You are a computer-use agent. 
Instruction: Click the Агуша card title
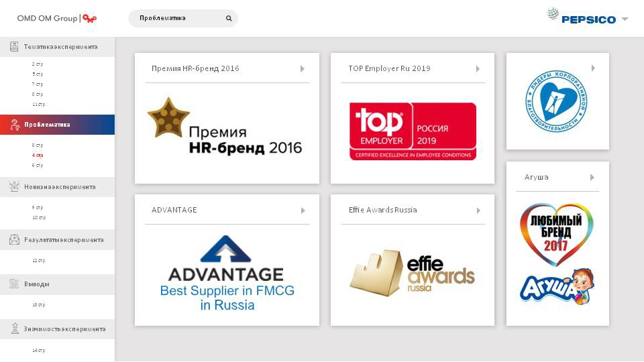(537, 177)
